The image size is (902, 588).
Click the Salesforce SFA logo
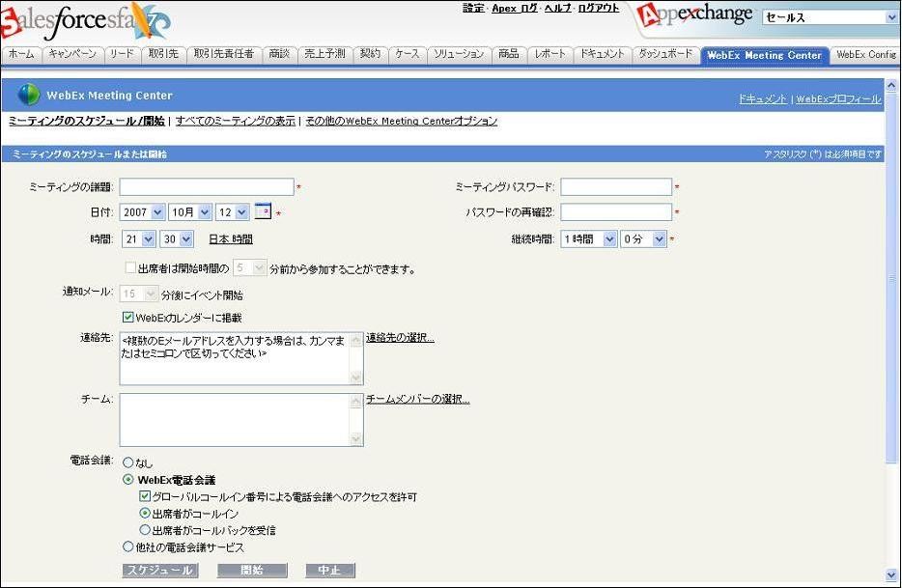coord(85,21)
